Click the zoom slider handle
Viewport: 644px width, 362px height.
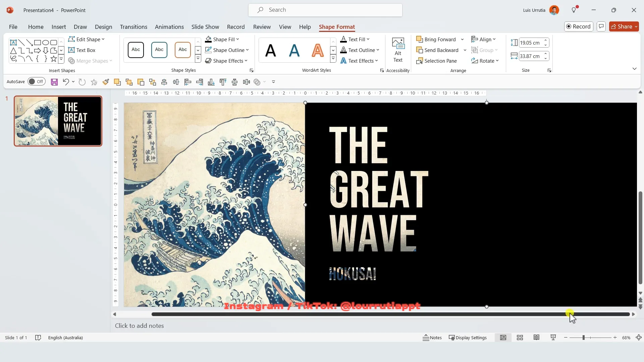pyautogui.click(x=584, y=338)
